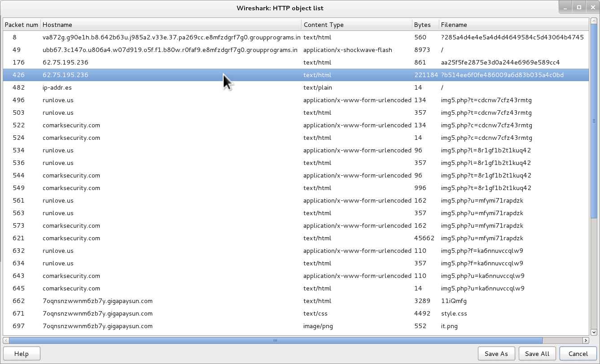This screenshot has width=600, height=364.
Task: Click filename aa25f5fe2875e3d0a244e6969e589cc4
Action: point(500,62)
